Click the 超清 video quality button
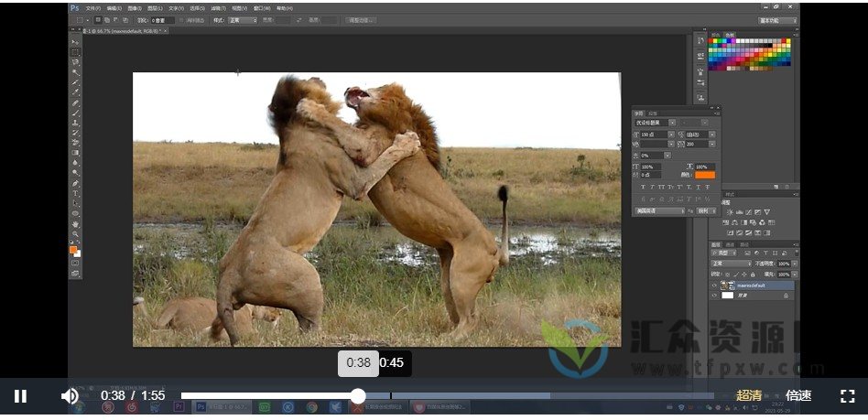This screenshot has height=420, width=868. (x=749, y=396)
